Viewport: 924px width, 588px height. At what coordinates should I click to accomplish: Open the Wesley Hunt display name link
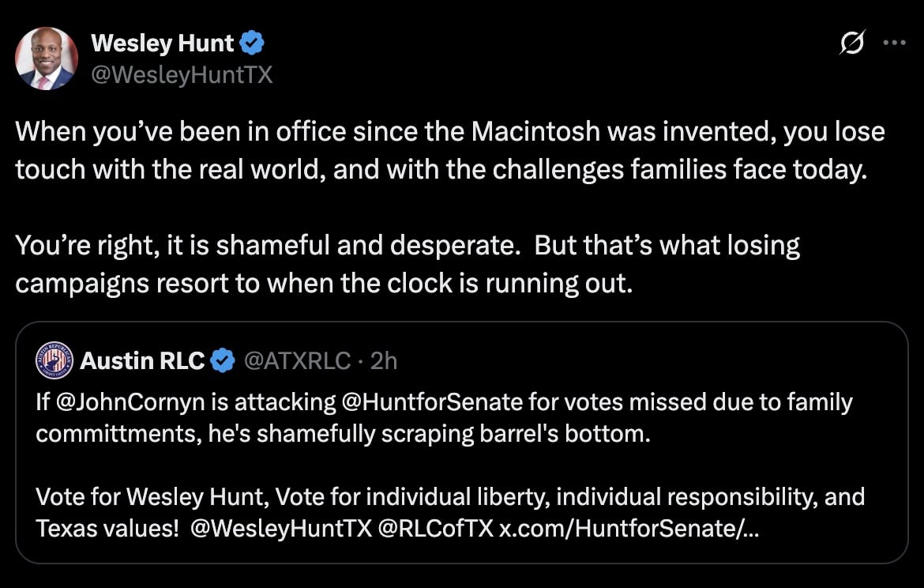[163, 43]
